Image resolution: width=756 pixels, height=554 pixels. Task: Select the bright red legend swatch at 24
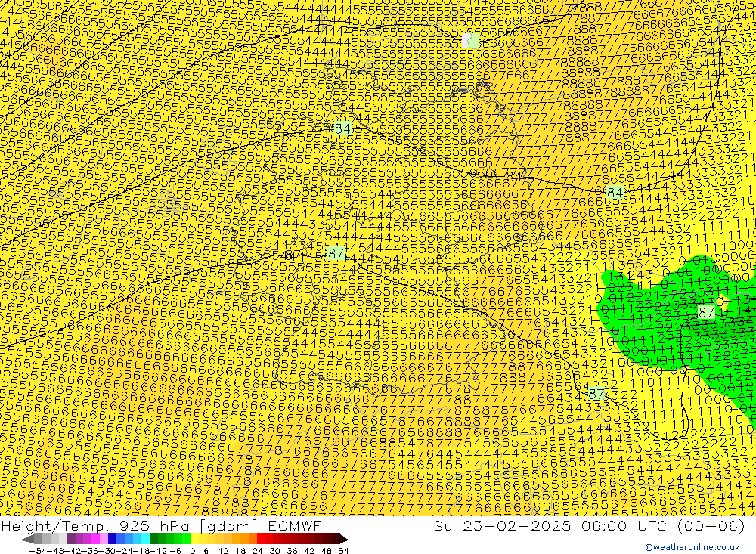[x=261, y=539]
